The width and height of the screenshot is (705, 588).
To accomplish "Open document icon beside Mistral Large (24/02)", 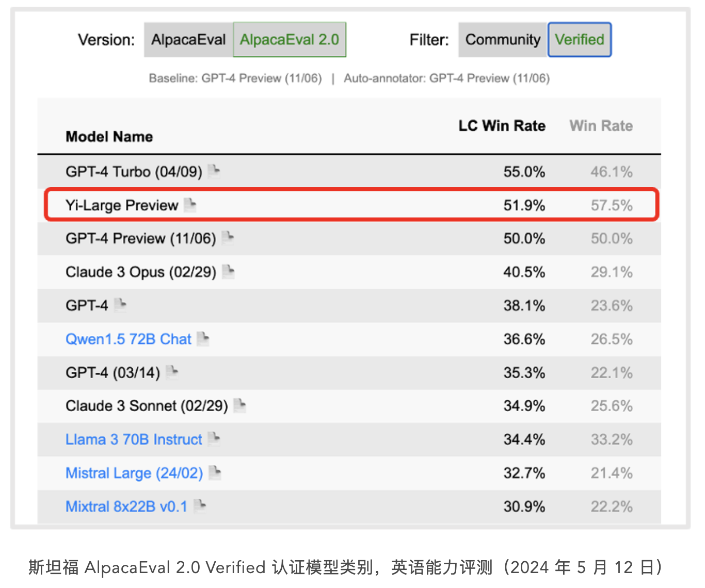I will (x=215, y=472).
